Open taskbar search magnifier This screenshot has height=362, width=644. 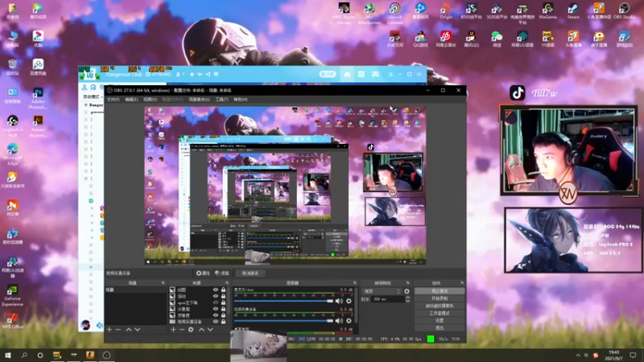(24, 355)
